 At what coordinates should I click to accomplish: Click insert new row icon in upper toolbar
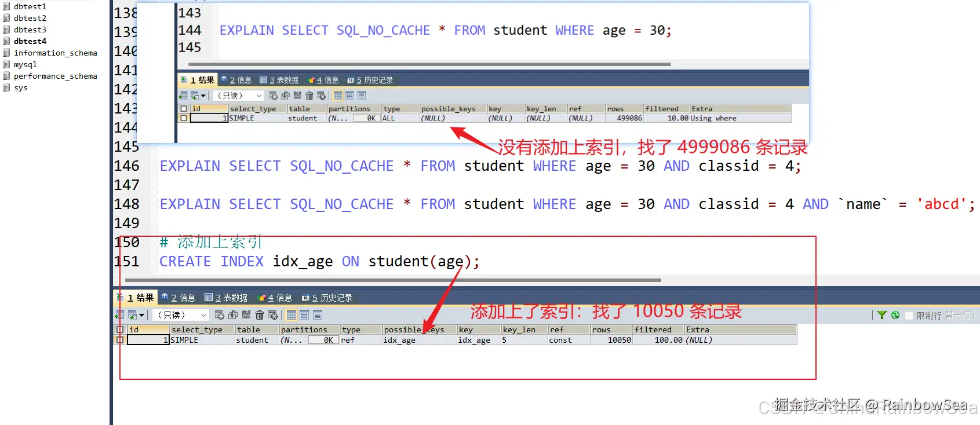pos(274,96)
